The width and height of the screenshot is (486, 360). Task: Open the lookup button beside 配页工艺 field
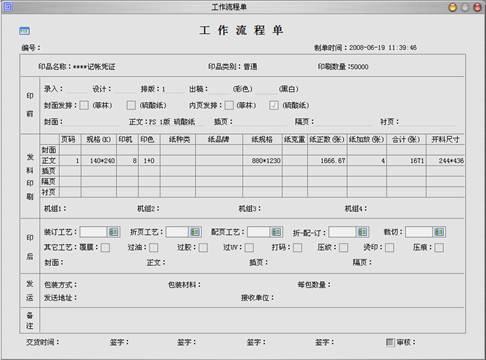[276, 232]
